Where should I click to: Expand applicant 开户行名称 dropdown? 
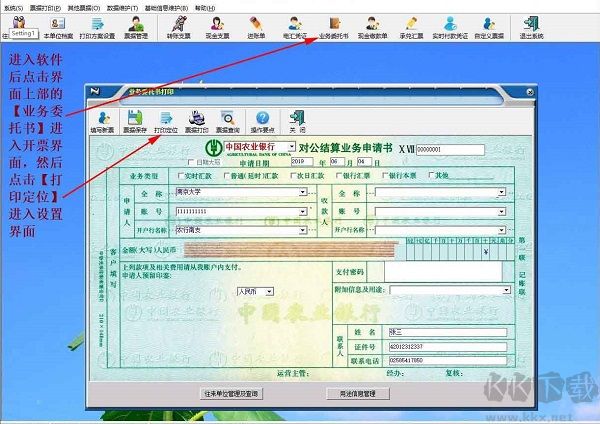pyautogui.click(x=303, y=230)
